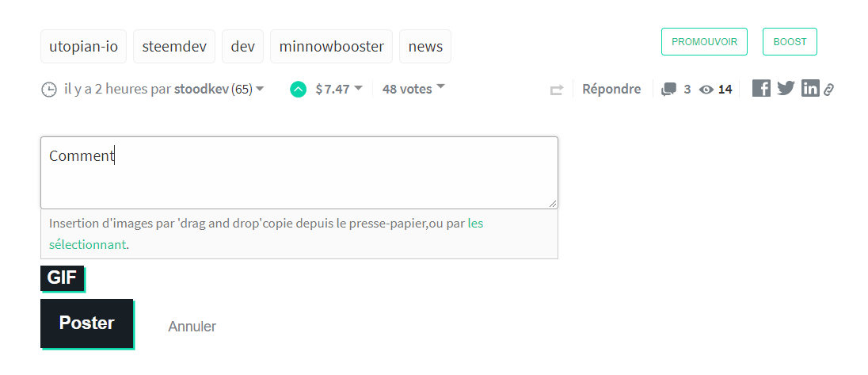The image size is (868, 375).
Task: Click inside the Comment text area
Action: pos(299,173)
